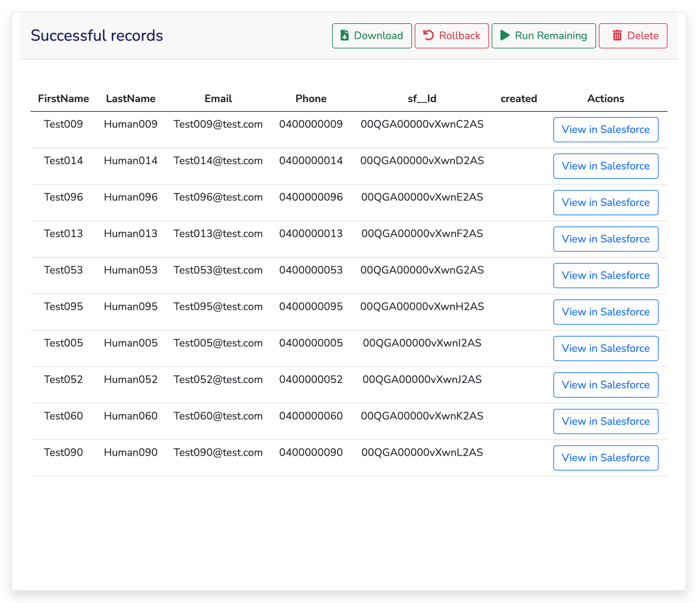View Test095 in Salesforce
This screenshot has width=700, height=603.
pos(606,312)
